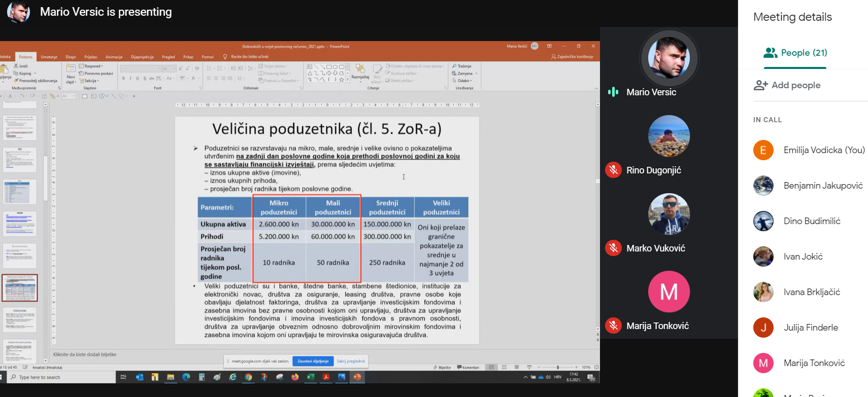Switch to reading view in status bar
This screenshot has height=397, width=868.
[517, 367]
